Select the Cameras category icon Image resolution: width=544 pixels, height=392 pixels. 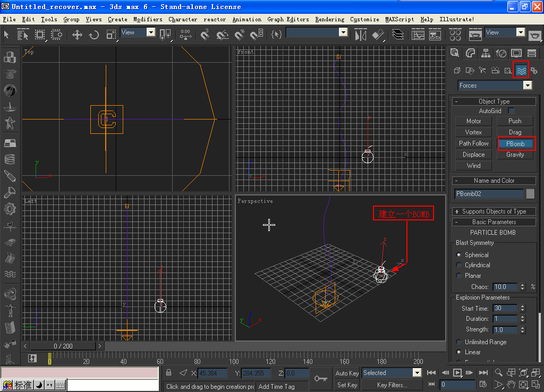[495, 71]
